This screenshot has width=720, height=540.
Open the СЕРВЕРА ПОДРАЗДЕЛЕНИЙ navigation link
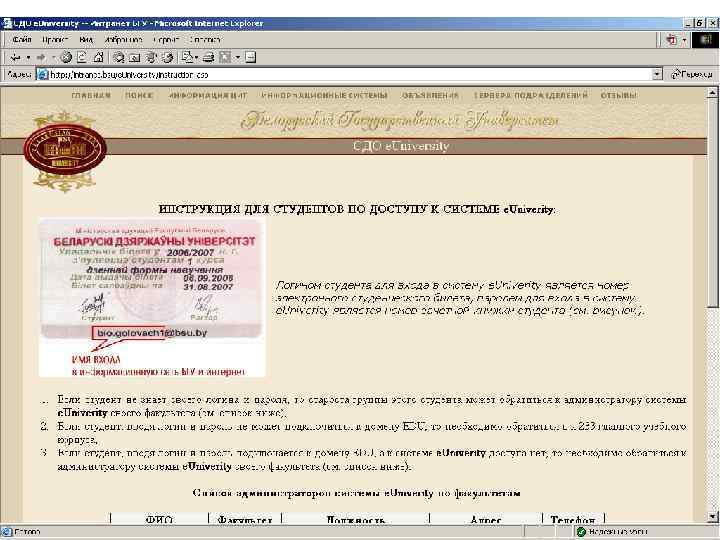(x=530, y=96)
